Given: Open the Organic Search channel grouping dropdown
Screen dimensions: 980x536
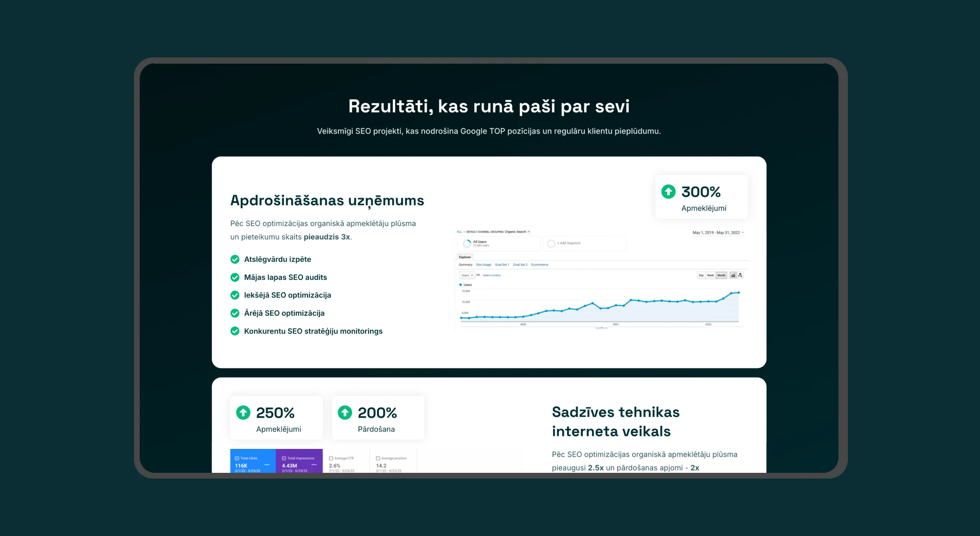Looking at the screenshot, I should pyautogui.click(x=529, y=232).
